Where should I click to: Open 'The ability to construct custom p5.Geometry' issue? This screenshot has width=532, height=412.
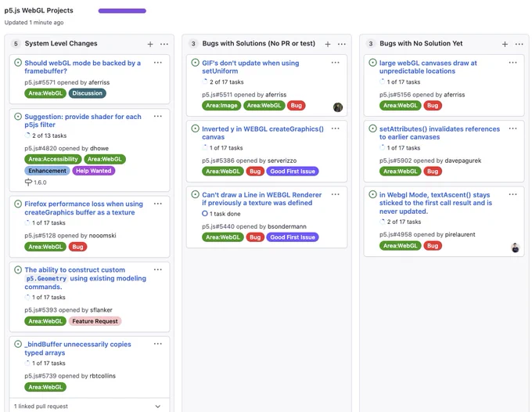[85, 278]
